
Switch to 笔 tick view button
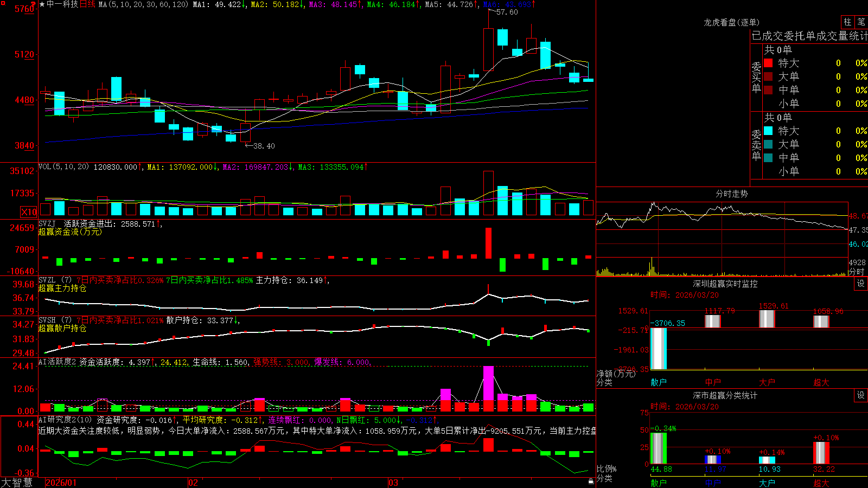click(x=861, y=22)
